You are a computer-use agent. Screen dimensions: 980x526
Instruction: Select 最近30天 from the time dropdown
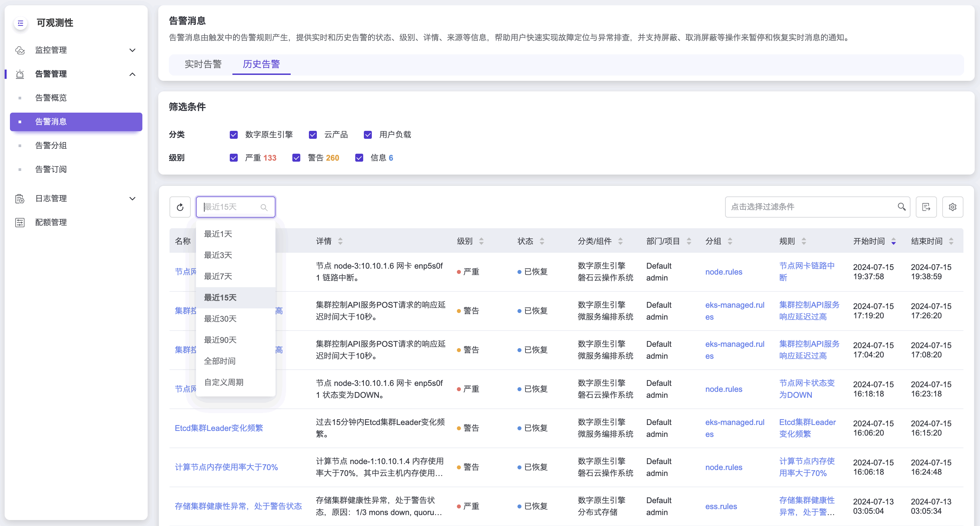click(220, 319)
